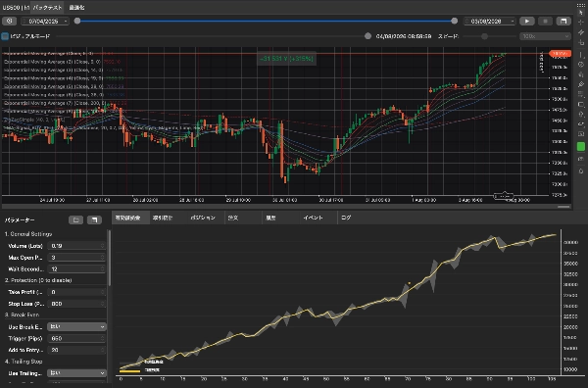Step the Volume (Lots) value with its spinner
The width and height of the screenshot is (588, 388).
(x=102, y=246)
